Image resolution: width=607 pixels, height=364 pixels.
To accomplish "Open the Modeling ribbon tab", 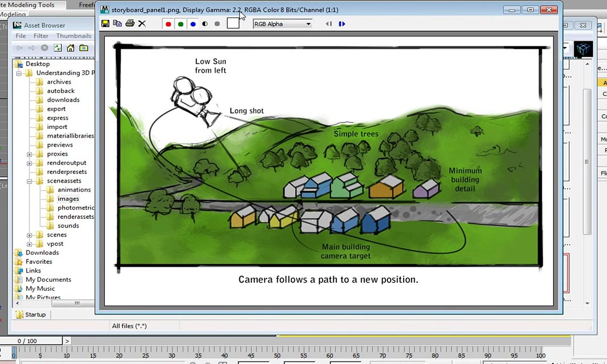I will click(x=13, y=15).
